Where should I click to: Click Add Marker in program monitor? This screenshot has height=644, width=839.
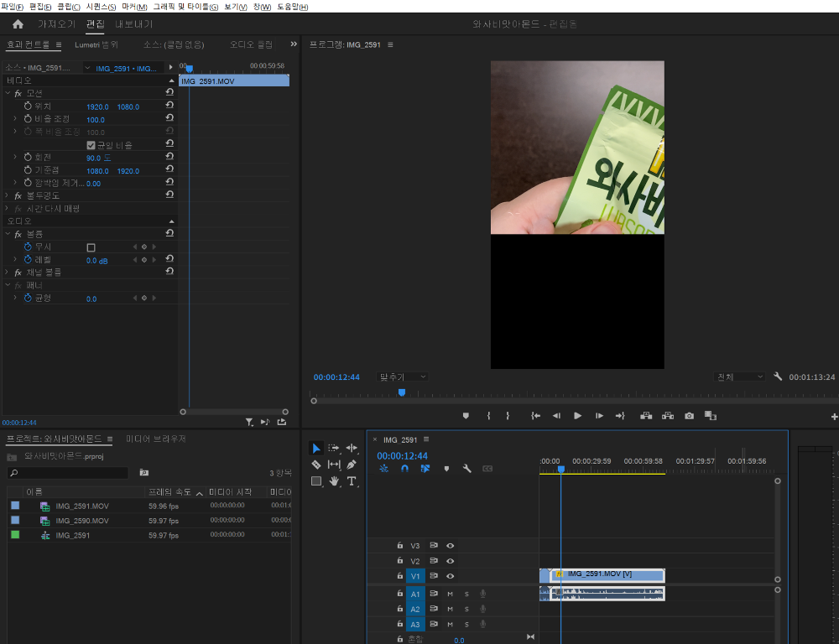pos(466,416)
